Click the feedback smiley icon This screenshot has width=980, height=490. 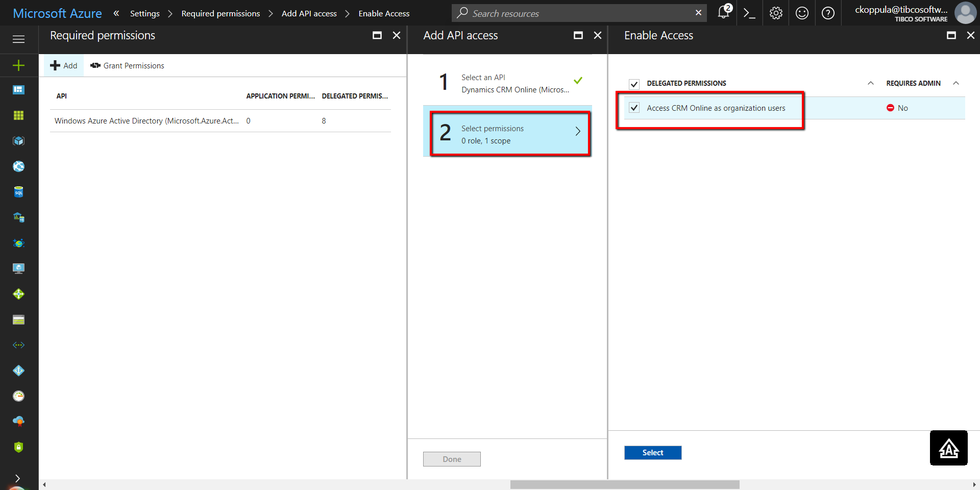click(802, 13)
